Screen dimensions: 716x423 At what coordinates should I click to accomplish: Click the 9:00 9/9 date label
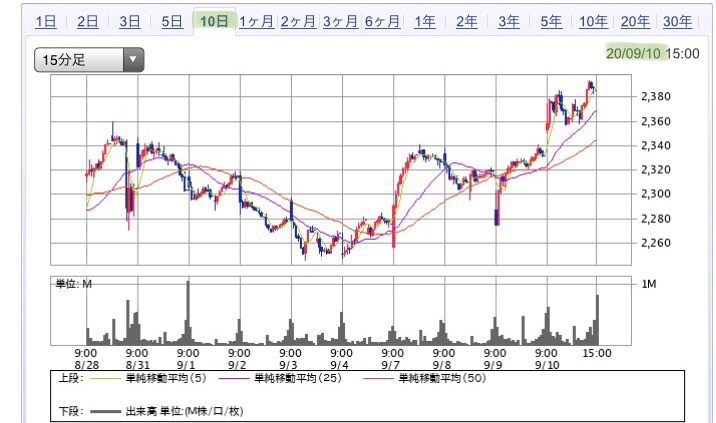[x=495, y=359]
